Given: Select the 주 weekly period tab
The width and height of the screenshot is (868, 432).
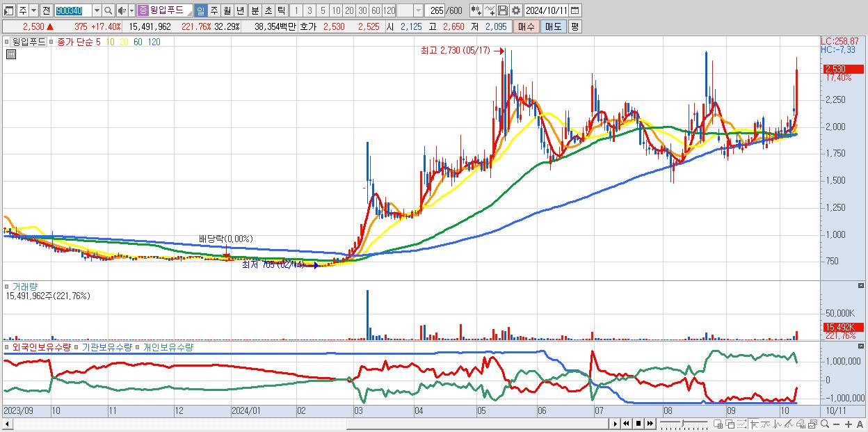Looking at the screenshot, I should [x=214, y=10].
